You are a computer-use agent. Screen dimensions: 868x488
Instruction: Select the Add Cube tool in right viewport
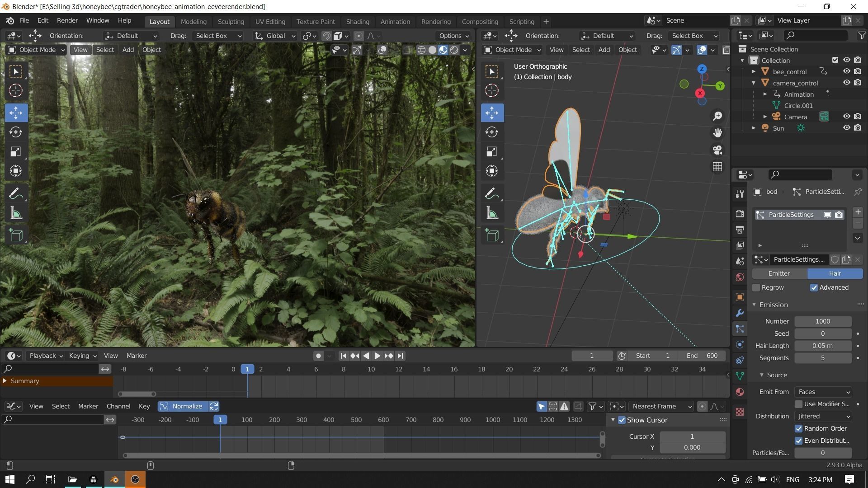[492, 235]
